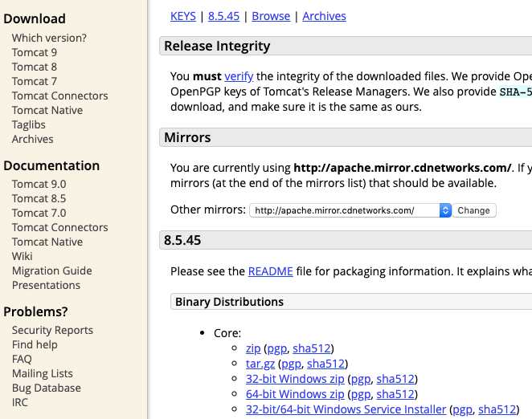Click the verify link
This screenshot has height=419, width=532.
point(239,76)
